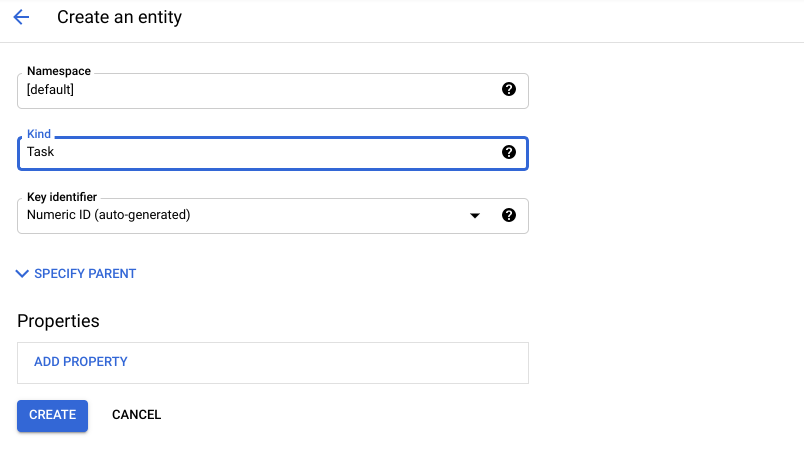
Task: Open the Kind field help icon
Action: [509, 152]
